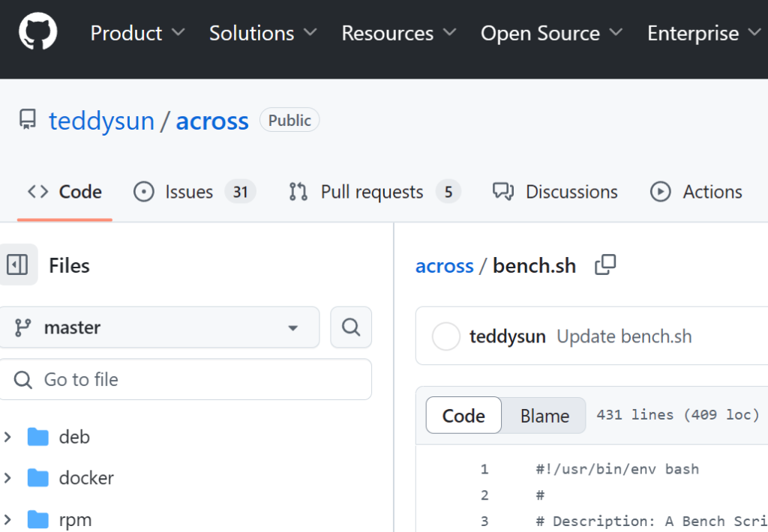Click the git branch icon in selector
Screen dimensions: 768x532
(x=22, y=327)
